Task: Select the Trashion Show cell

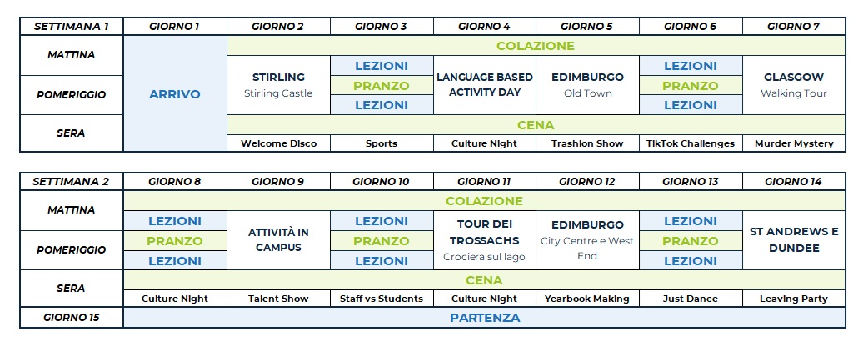Action: (587, 143)
